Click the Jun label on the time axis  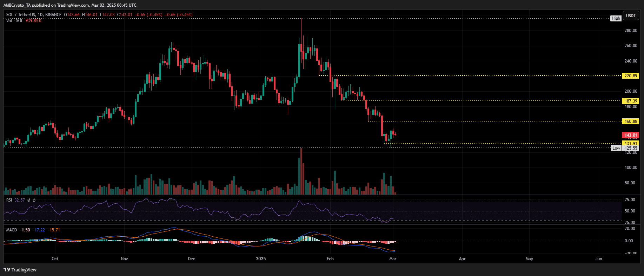599,259
